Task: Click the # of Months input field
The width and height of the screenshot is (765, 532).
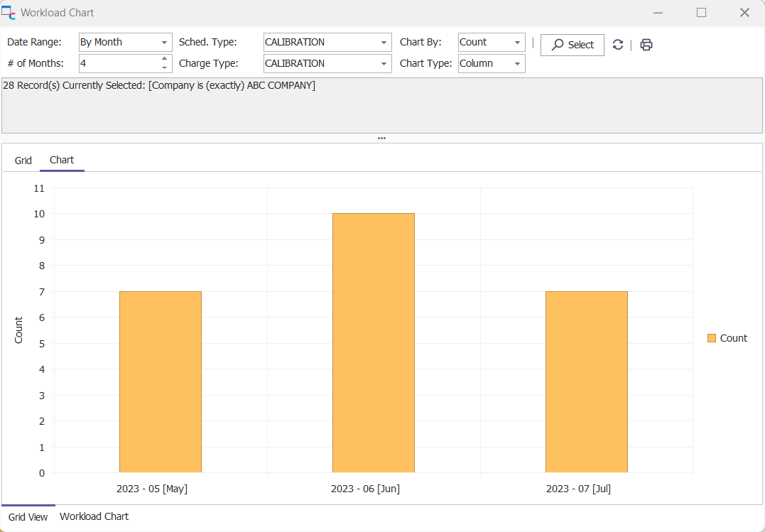Action: point(118,63)
